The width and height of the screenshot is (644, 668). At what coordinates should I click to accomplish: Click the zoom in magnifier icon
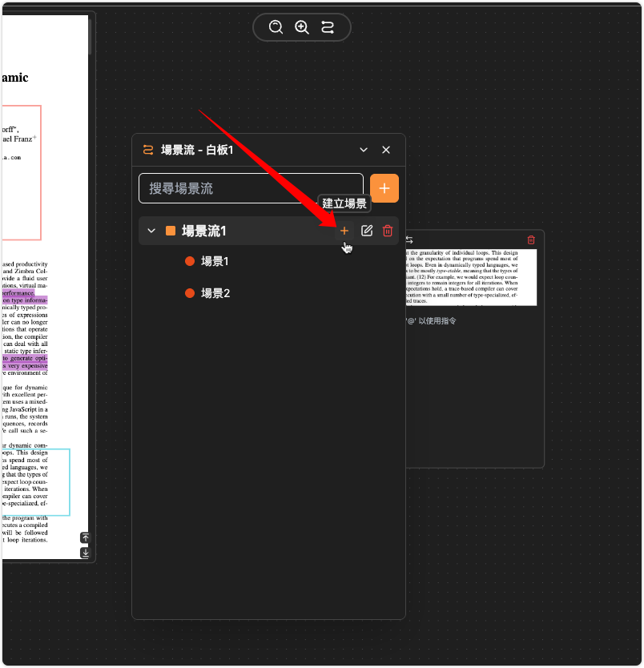302,27
